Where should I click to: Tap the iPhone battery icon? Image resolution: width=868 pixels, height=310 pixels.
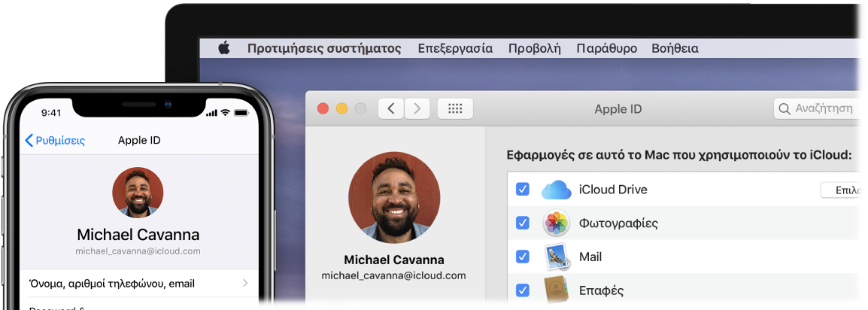pos(241,113)
